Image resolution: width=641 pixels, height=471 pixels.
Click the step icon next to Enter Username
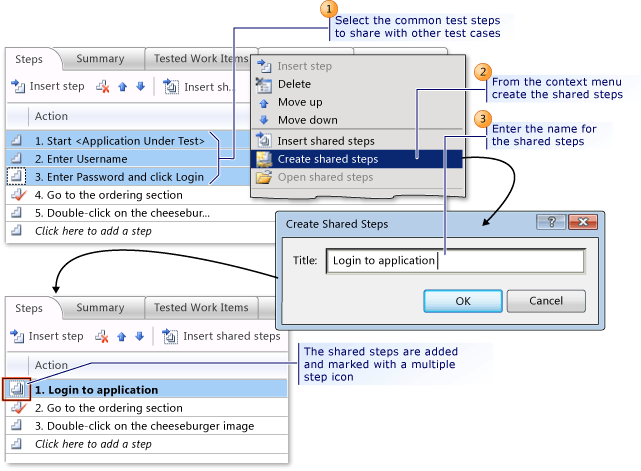(x=16, y=159)
